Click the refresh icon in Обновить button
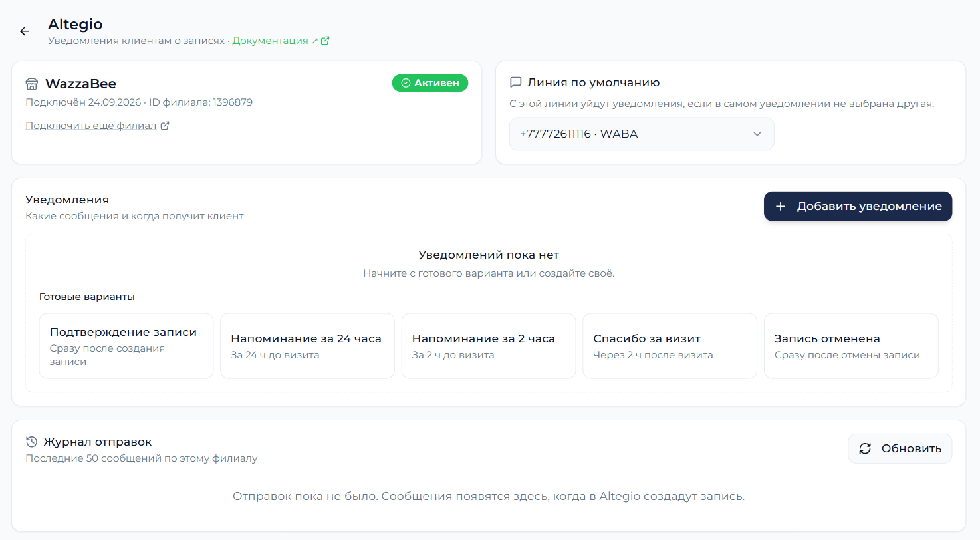The image size is (980, 540). click(x=865, y=448)
